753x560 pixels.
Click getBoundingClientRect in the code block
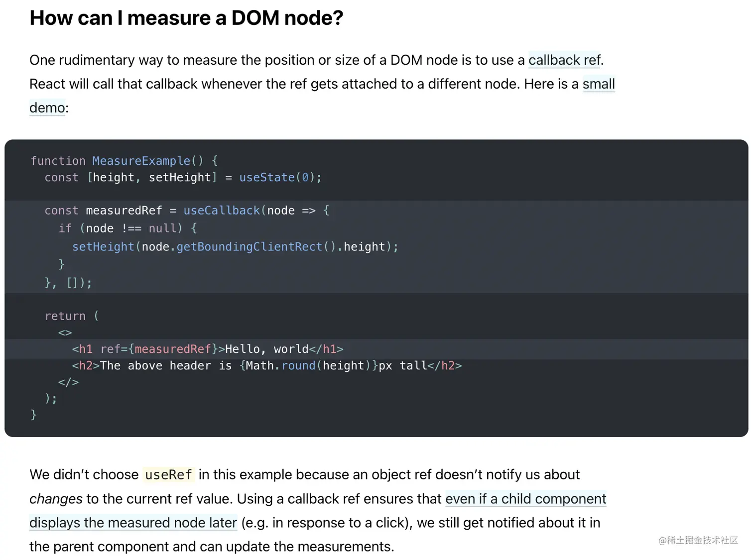coord(250,247)
